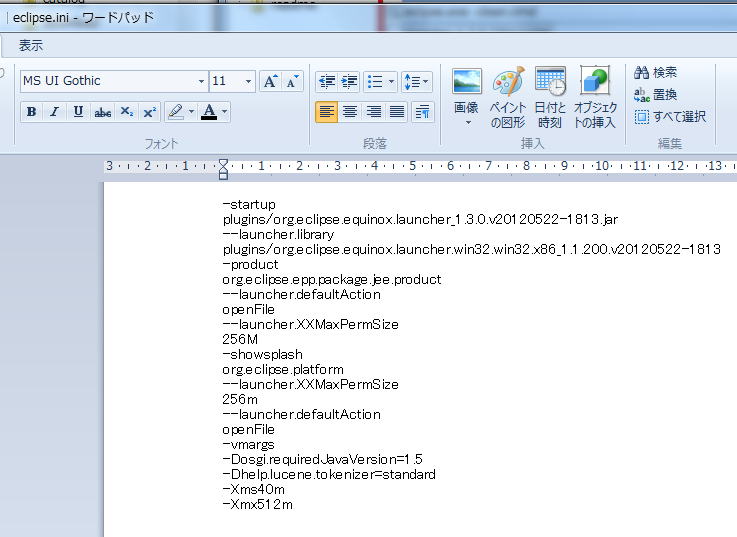Click the line "-Dosgi.requiredJavaVersion=1.5"

tap(322, 459)
